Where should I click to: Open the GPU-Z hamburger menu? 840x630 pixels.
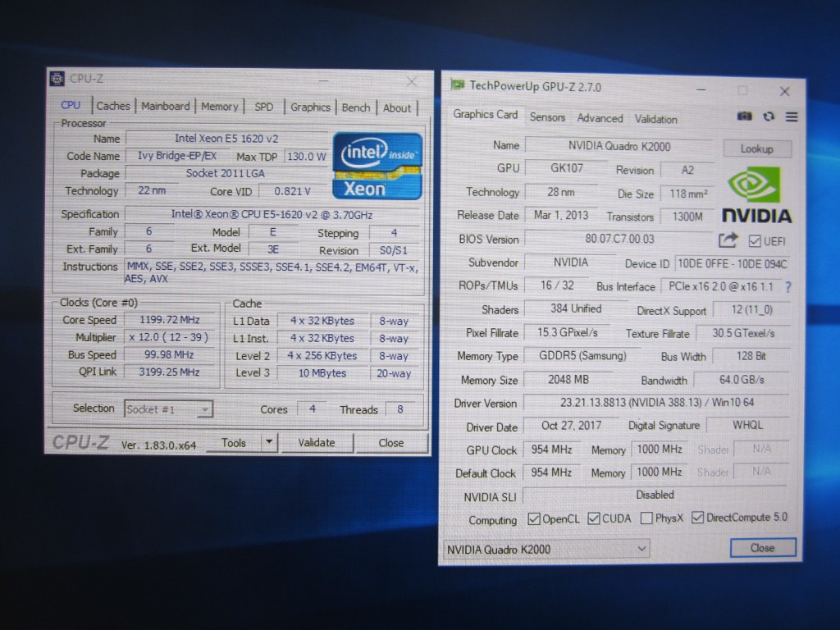coord(792,117)
